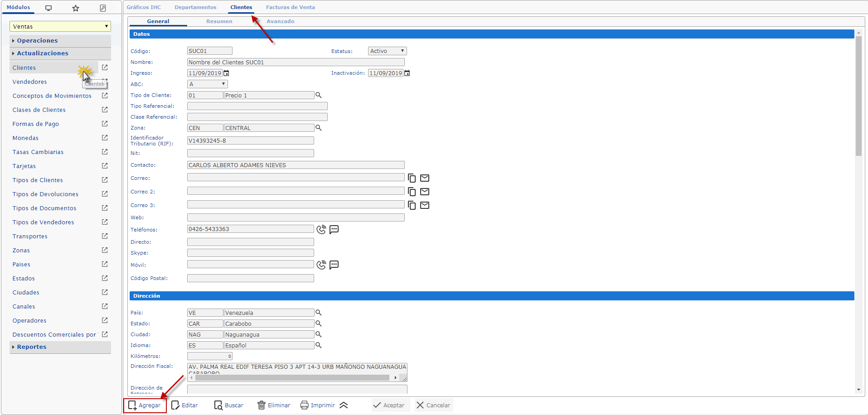
Task: Click the Identificador Tributario (RIF) field
Action: point(251,140)
